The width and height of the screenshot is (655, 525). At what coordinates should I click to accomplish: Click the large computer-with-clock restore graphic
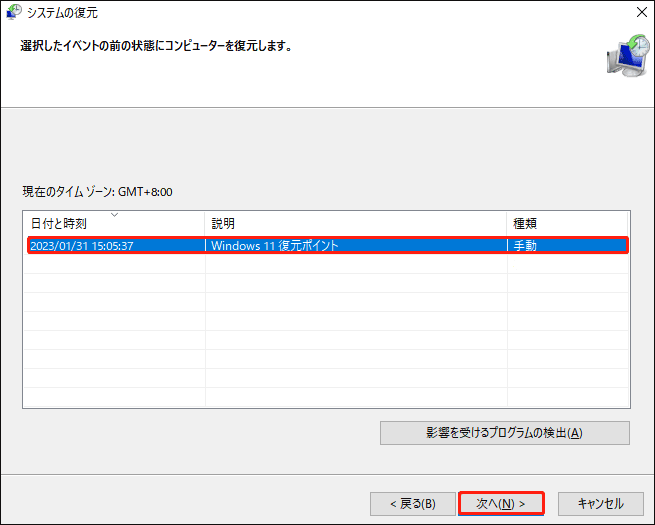628,56
